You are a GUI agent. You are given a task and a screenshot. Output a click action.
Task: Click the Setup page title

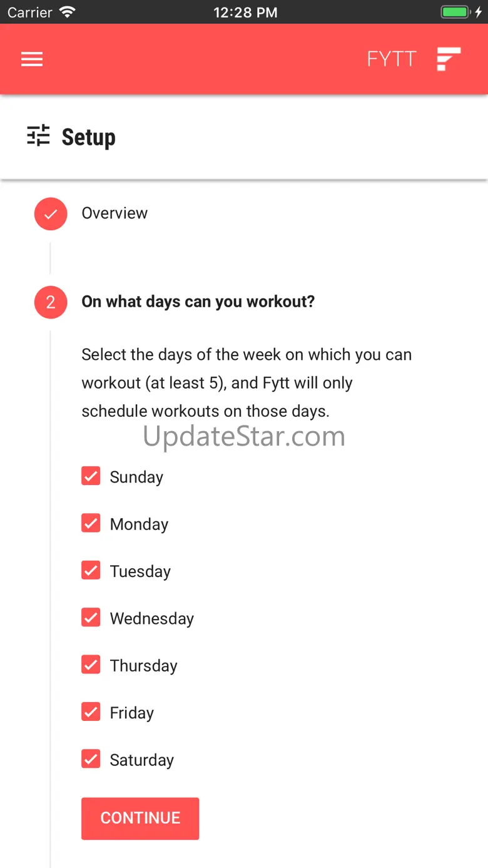click(x=88, y=137)
